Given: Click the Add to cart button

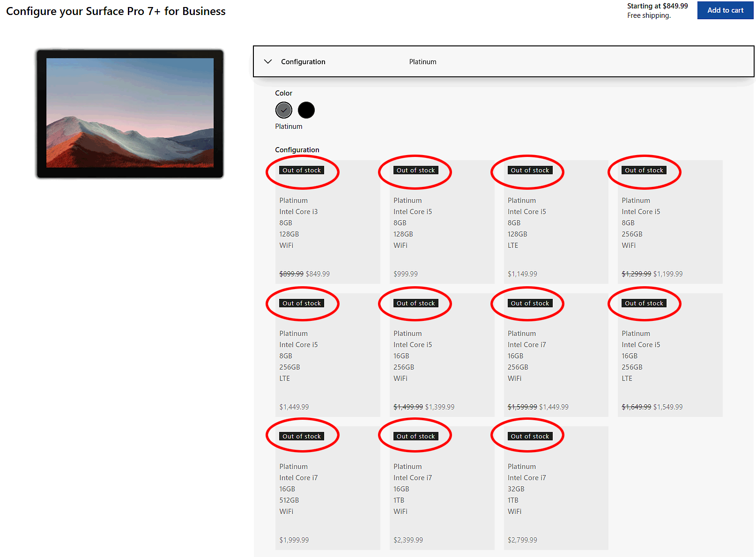Looking at the screenshot, I should click(725, 10).
